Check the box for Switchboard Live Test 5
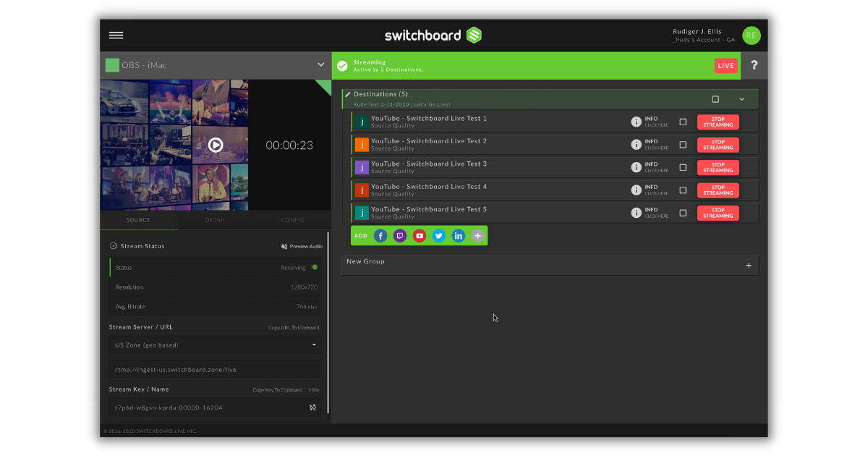868x456 pixels. 682,212
